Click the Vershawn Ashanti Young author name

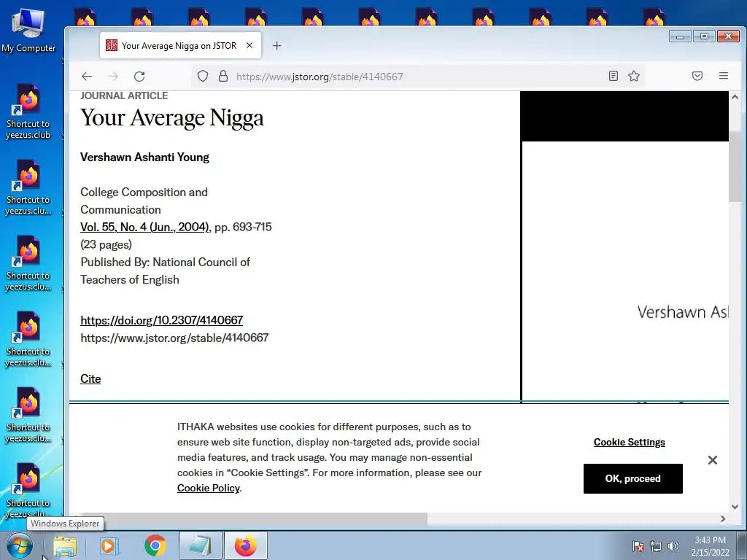[145, 157]
